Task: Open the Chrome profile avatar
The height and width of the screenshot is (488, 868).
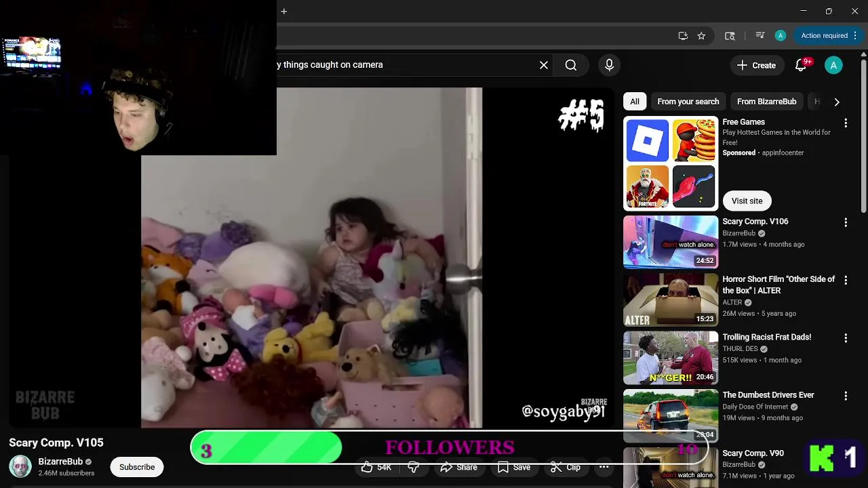Action: pos(781,36)
